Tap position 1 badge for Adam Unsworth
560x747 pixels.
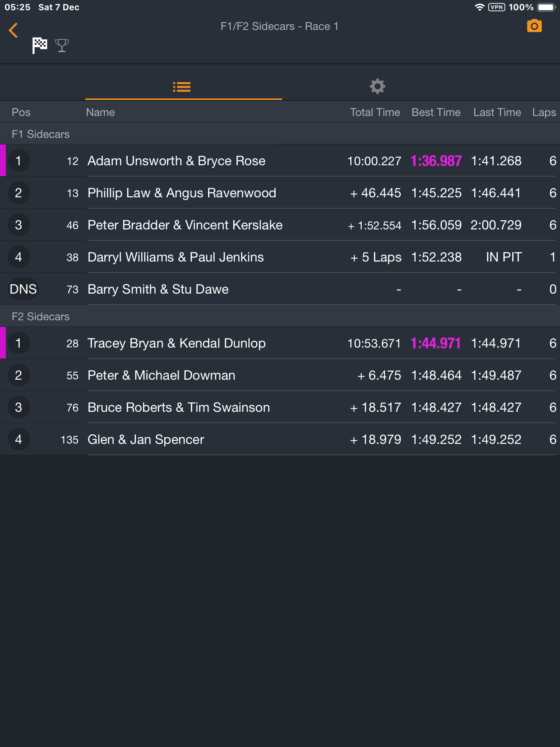pos(19,161)
